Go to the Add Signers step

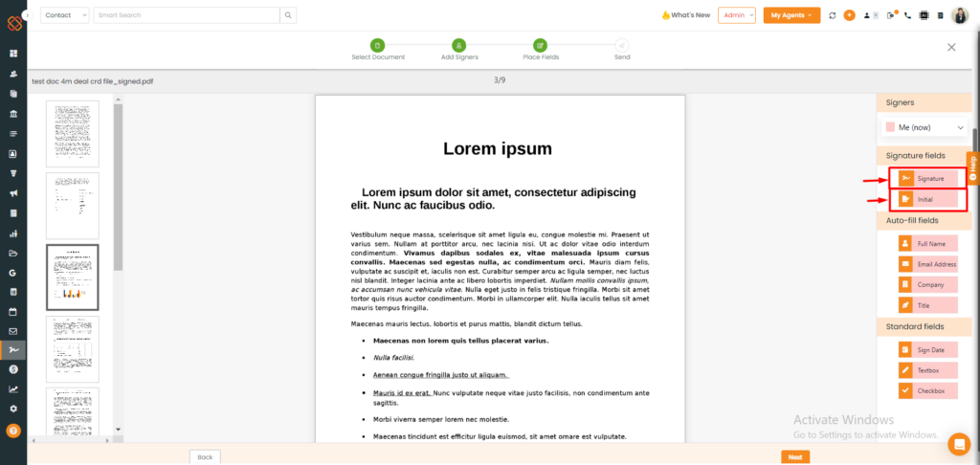pyautogui.click(x=459, y=50)
